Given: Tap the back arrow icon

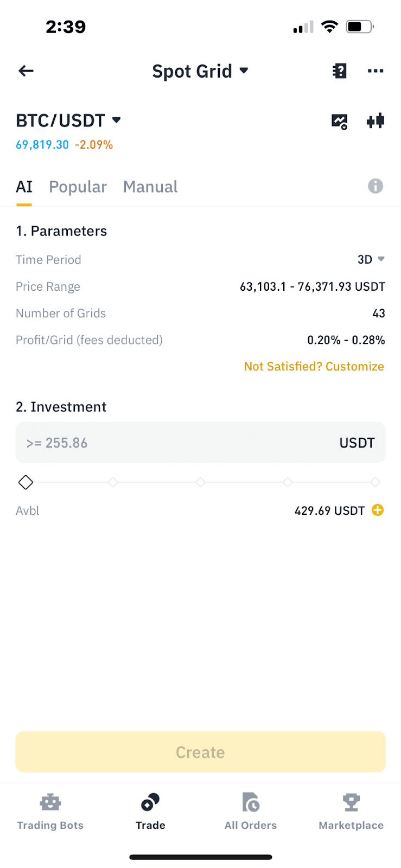Looking at the screenshot, I should pyautogui.click(x=26, y=71).
